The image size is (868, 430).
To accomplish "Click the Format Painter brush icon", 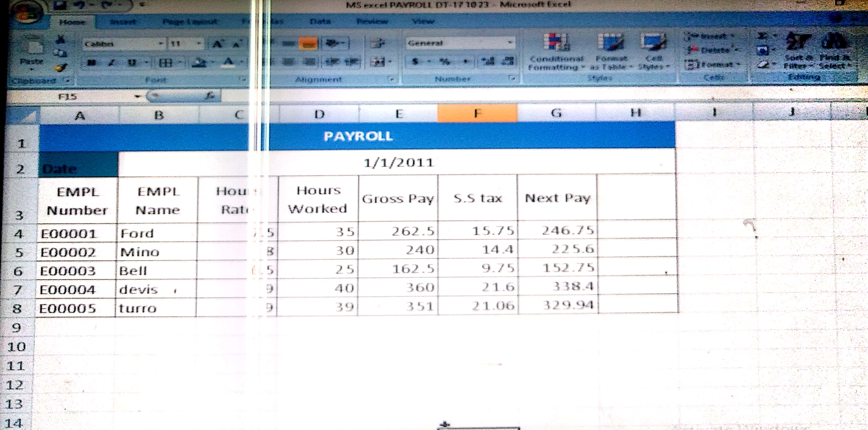I will pos(61,67).
